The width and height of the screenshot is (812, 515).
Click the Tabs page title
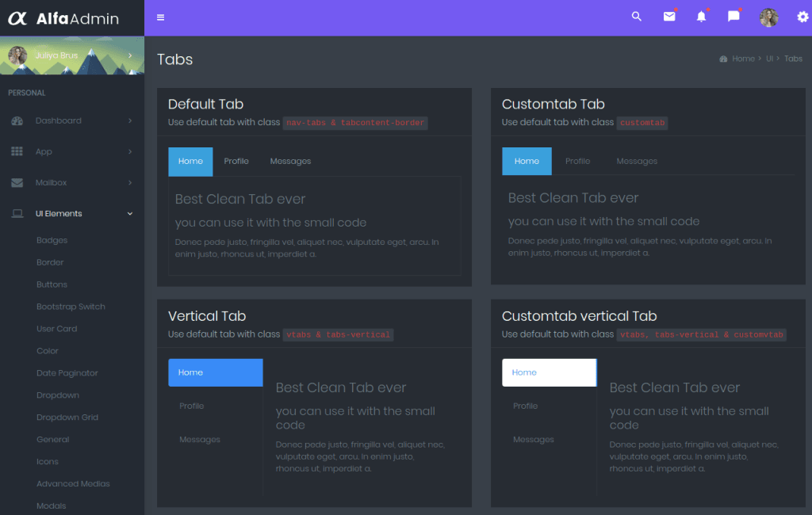[x=175, y=59]
